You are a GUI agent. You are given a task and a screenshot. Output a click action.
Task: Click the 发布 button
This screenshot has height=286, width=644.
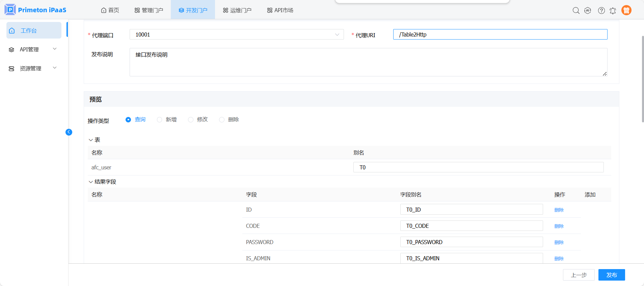tap(611, 275)
